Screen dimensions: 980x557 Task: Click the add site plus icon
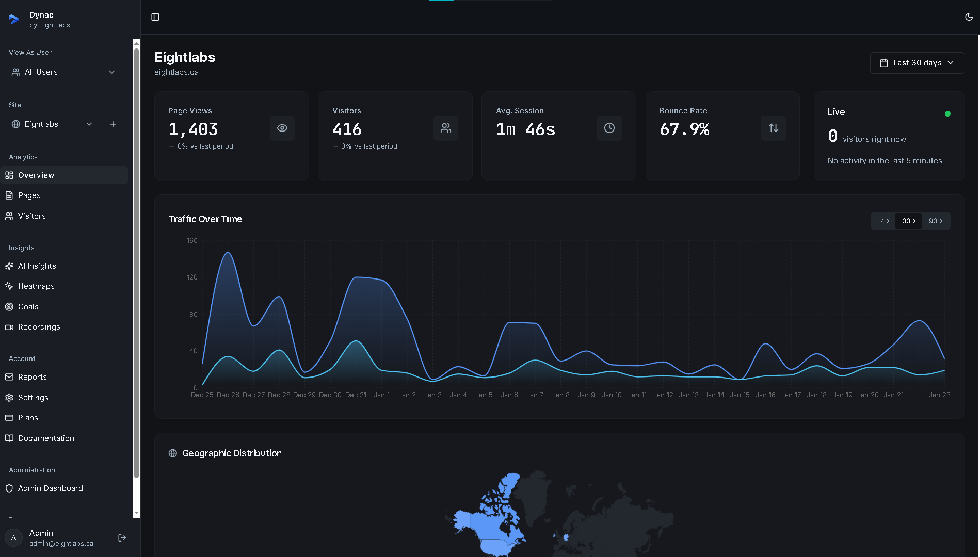113,124
